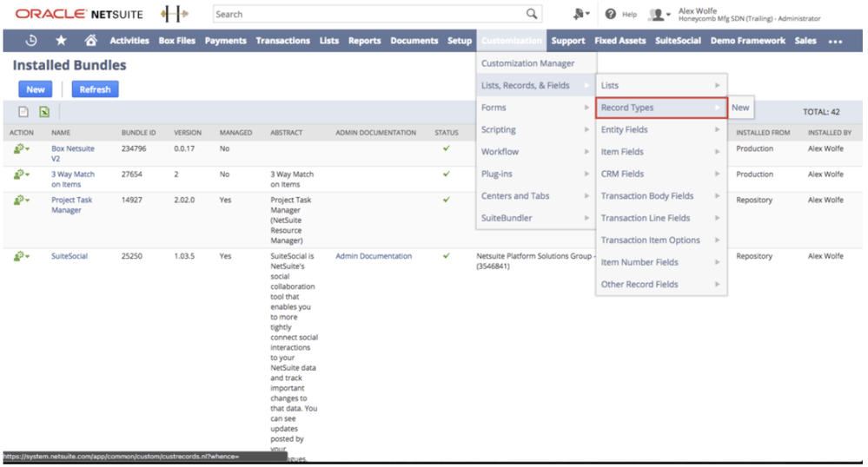Export the list to CSV icon
868x467 pixels.
(23, 112)
